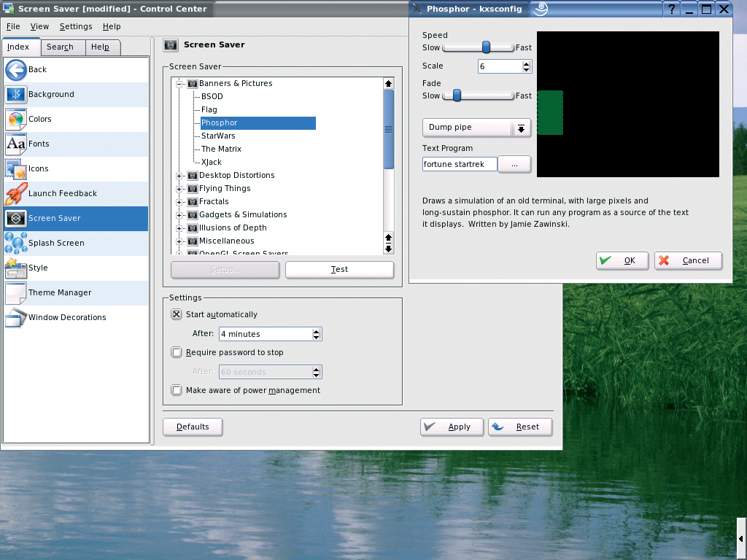Image resolution: width=747 pixels, height=560 pixels.
Task: Click the Fade slider handle
Action: point(457,96)
